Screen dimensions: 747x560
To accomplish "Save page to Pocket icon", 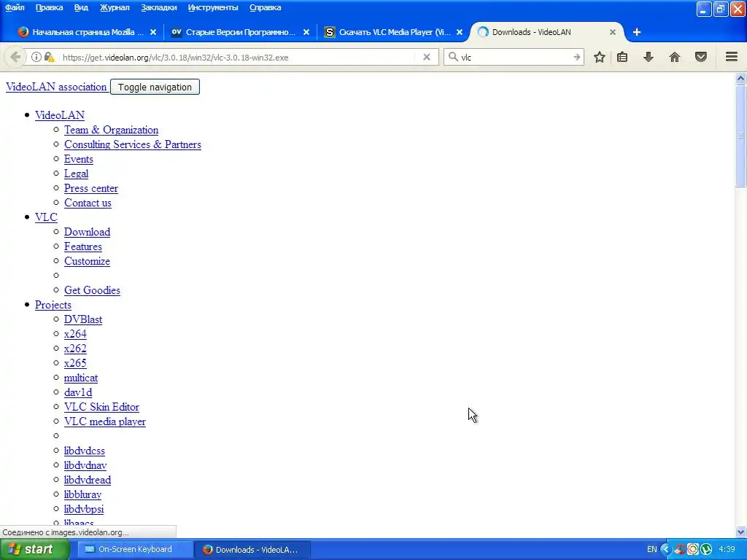I will (x=701, y=57).
